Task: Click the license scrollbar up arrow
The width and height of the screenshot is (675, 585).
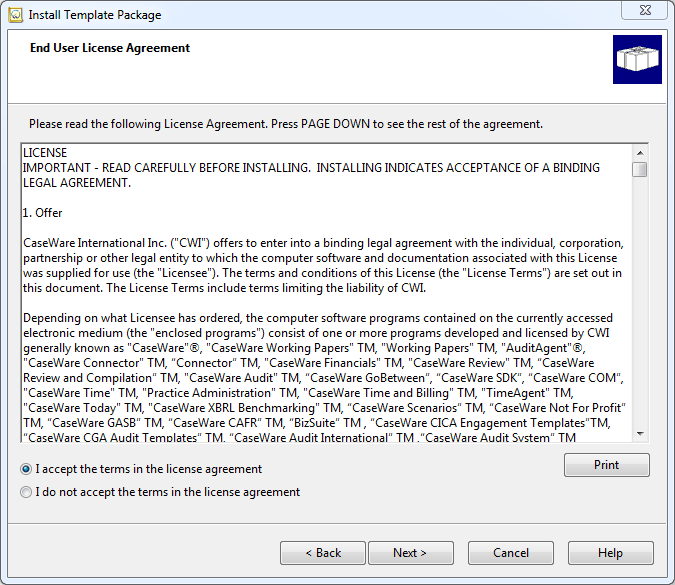Action: (640, 152)
